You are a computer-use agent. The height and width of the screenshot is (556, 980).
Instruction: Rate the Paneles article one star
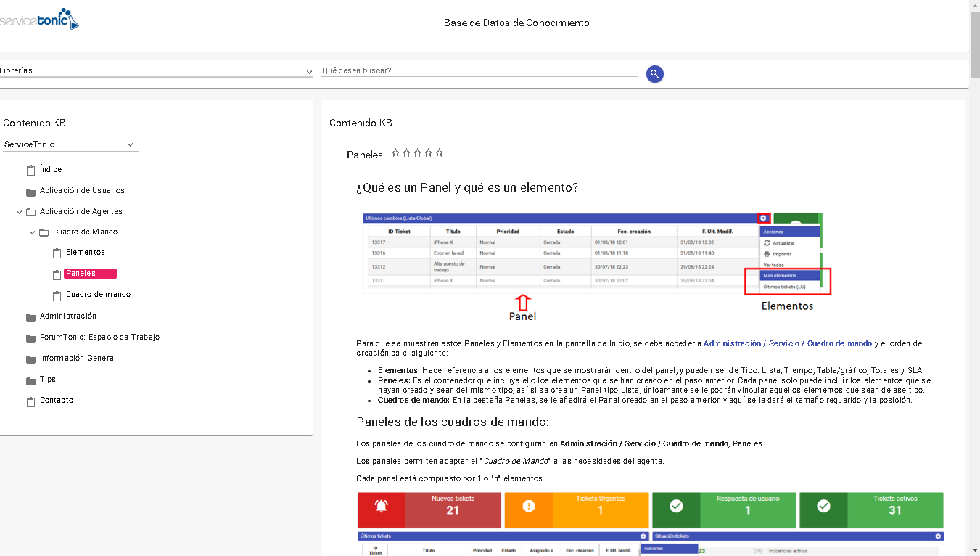(x=395, y=152)
